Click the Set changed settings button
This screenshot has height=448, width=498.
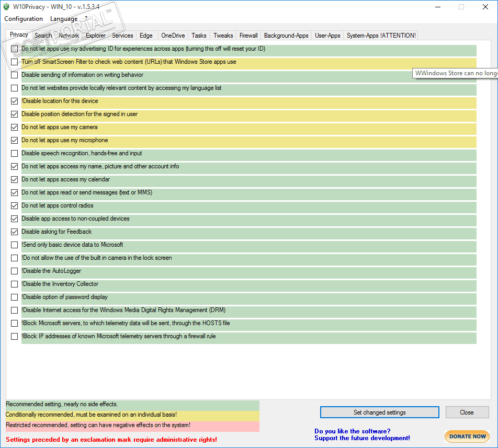[x=380, y=412]
